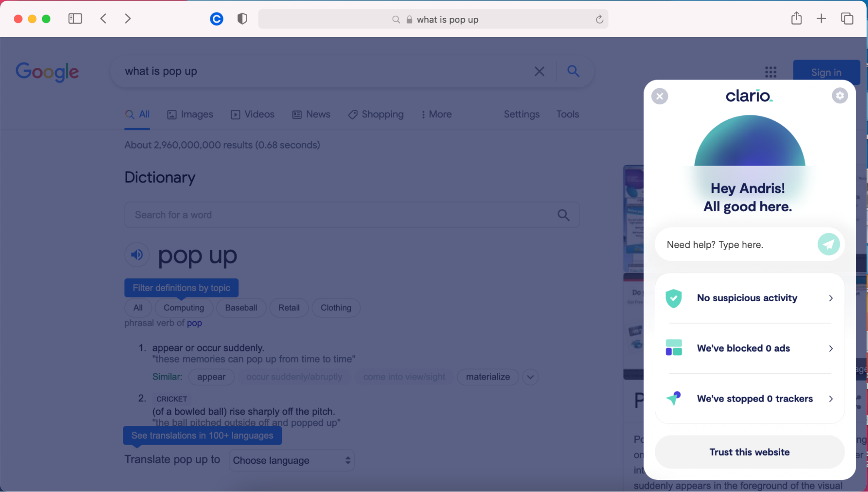
Task: Click the Google apps grid icon
Action: coord(771,72)
